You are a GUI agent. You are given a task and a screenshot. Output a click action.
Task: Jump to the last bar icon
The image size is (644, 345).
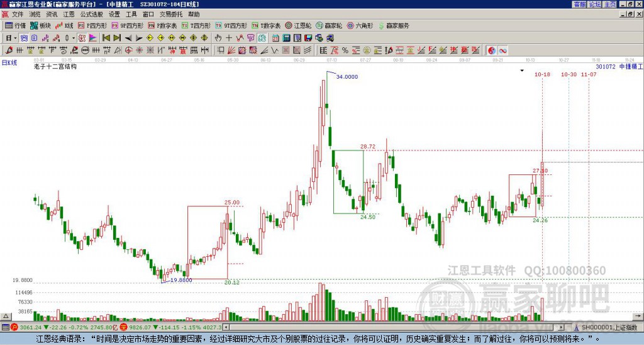coord(117,38)
